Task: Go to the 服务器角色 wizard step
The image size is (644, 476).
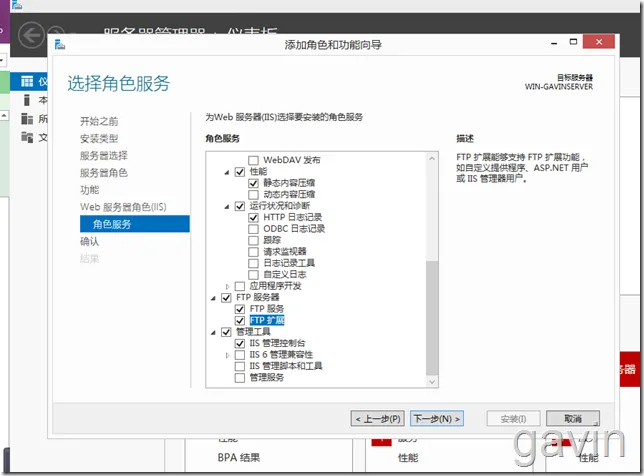Action: tap(104, 173)
